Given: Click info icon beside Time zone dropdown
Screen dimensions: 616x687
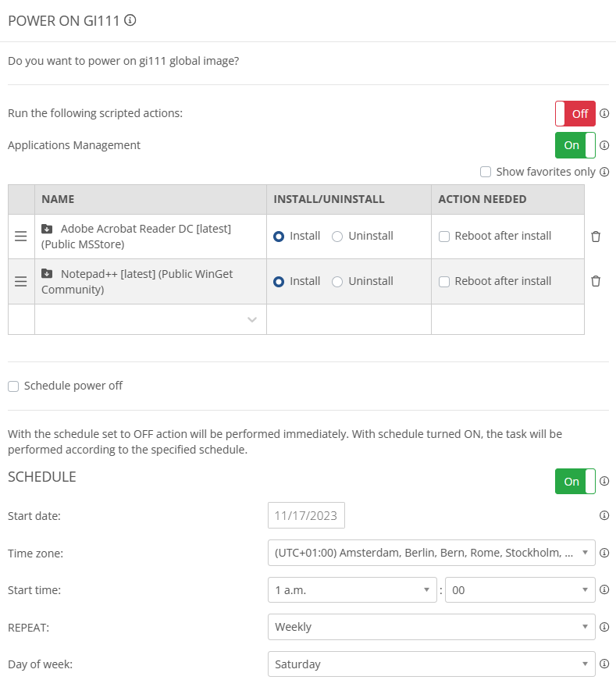Looking at the screenshot, I should click(604, 554).
